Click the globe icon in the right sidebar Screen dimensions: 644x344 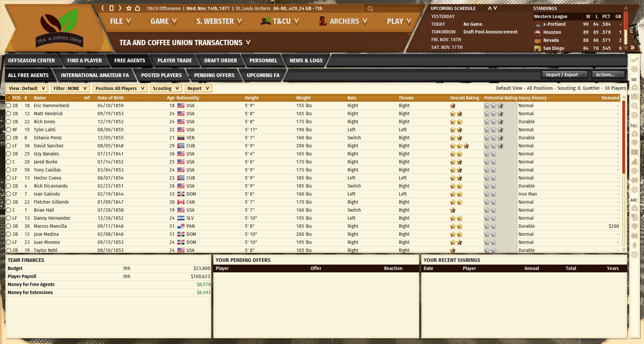634,69
